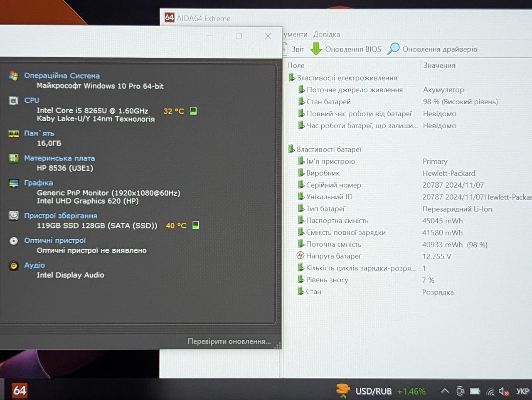The height and width of the screenshot is (400, 532).
Task: Select the Розрядка state value
Action: 438,292
